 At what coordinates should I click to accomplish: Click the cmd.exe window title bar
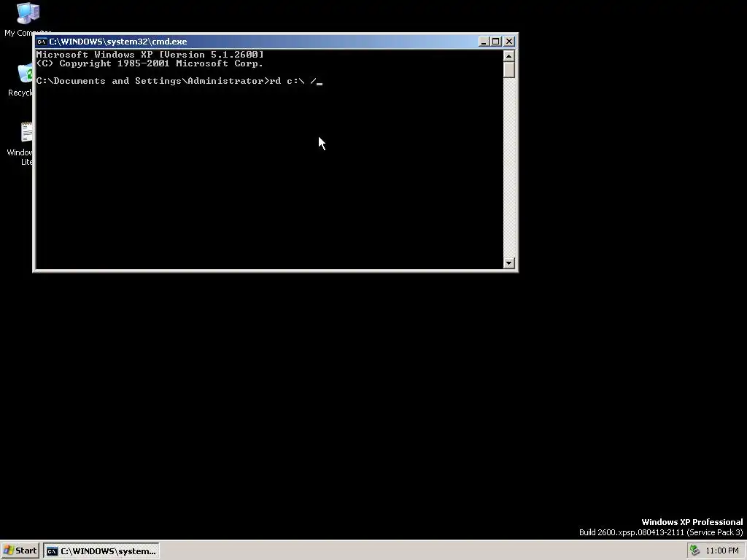[275, 42]
